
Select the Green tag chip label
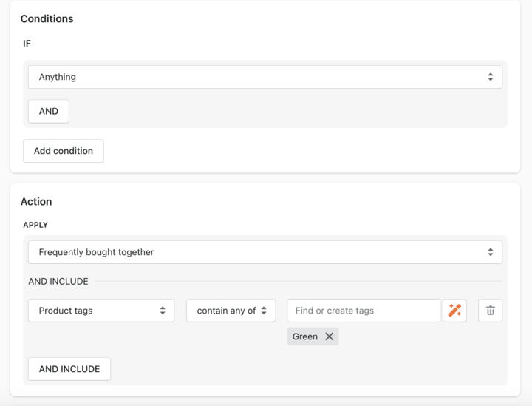304,336
